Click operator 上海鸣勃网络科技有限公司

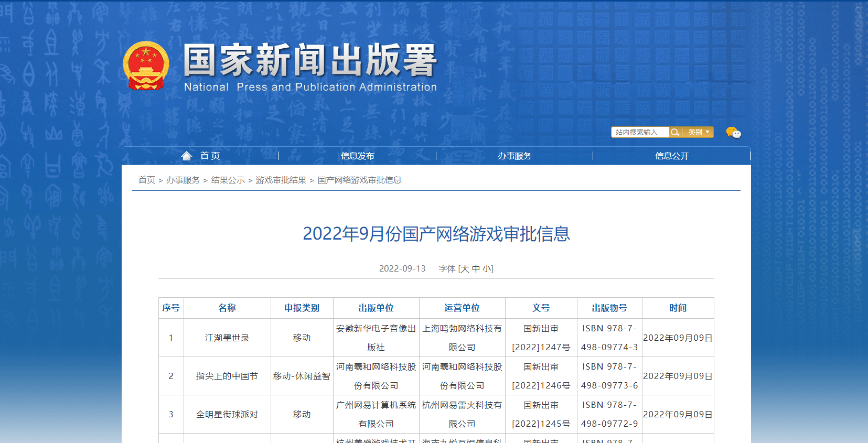tap(462, 338)
